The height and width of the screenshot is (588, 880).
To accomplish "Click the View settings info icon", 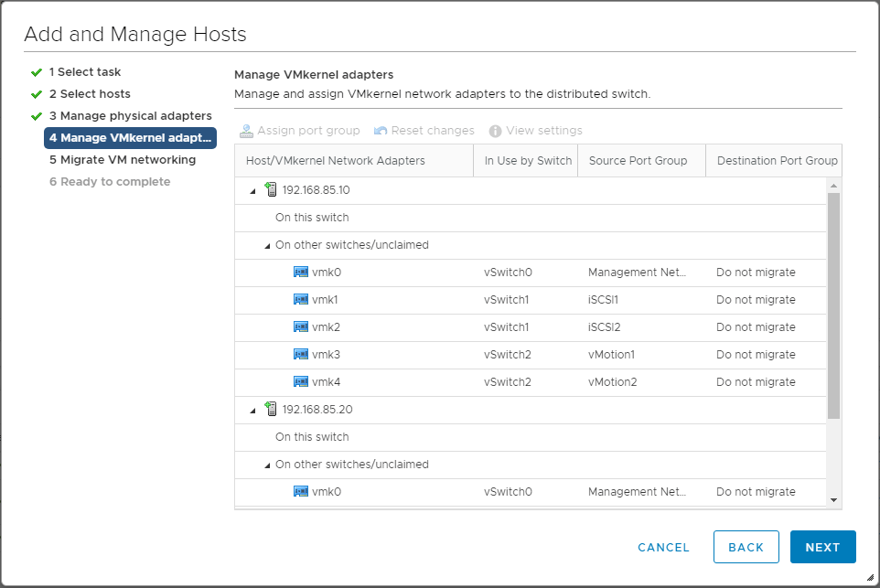I will tap(496, 131).
